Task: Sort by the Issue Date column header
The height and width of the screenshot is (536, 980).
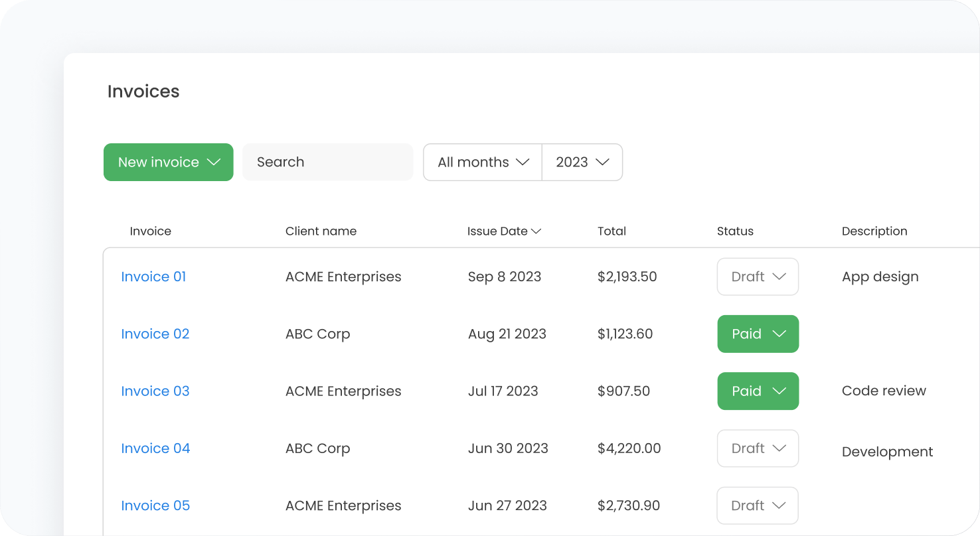Action: coord(504,232)
